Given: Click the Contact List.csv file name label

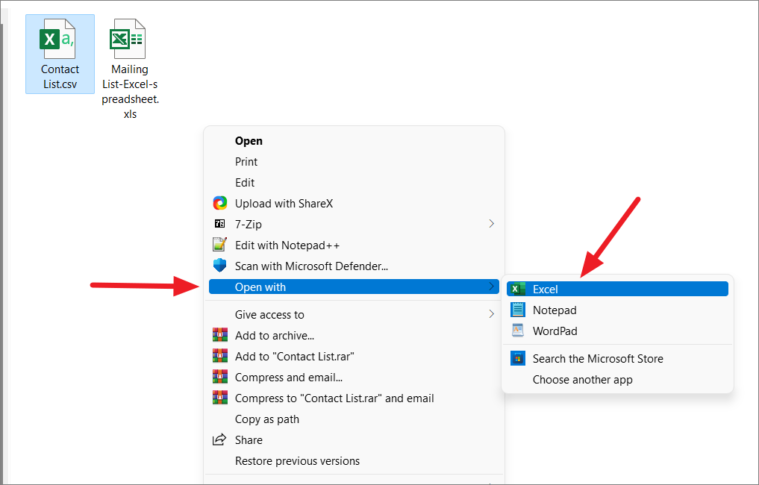Looking at the screenshot, I should [x=60, y=76].
